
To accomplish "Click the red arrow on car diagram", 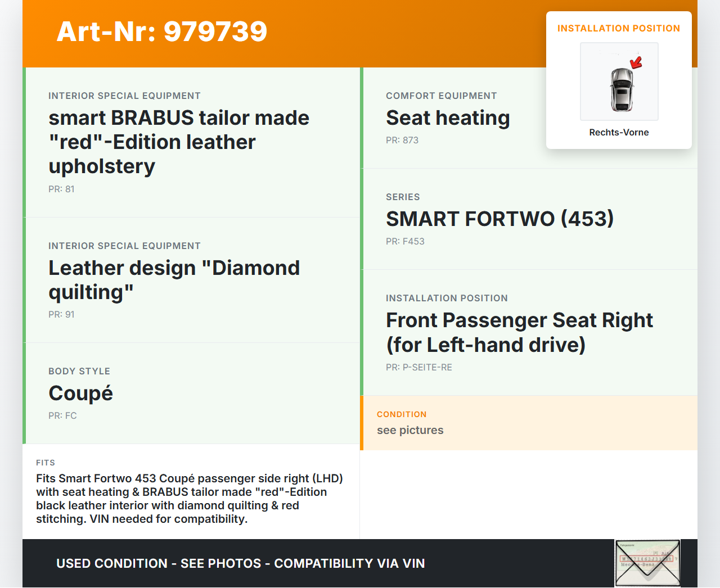I will point(636,62).
